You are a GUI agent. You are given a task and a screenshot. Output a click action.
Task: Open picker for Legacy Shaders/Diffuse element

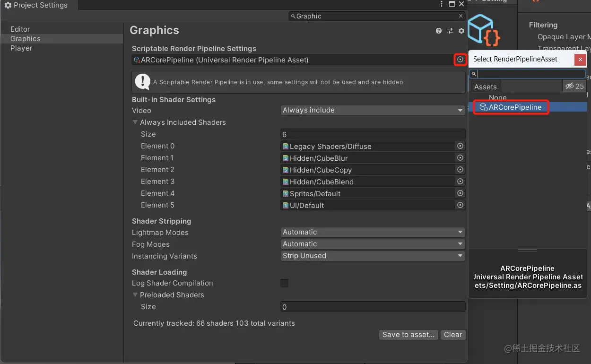460,146
